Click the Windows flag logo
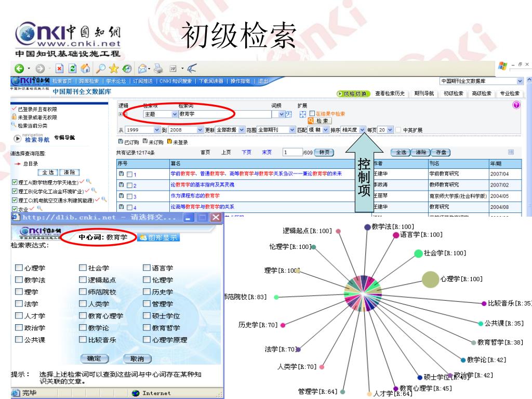The width and height of the screenshot is (532, 399). point(503,66)
